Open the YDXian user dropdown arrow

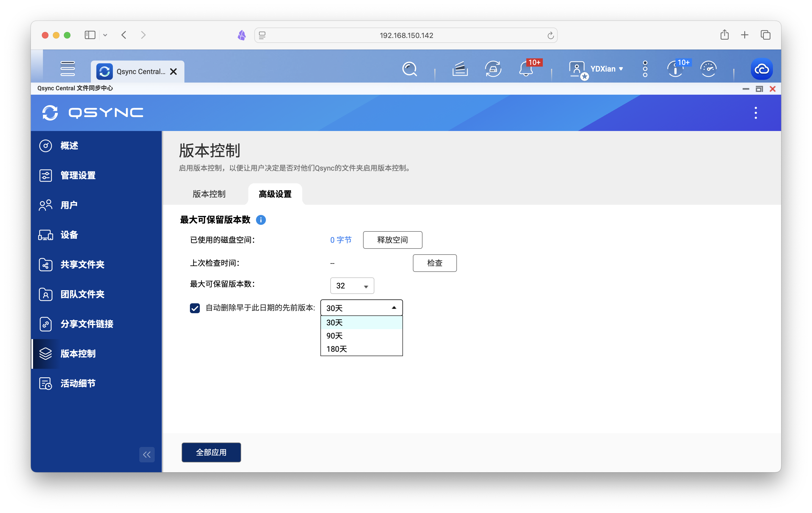click(x=621, y=69)
